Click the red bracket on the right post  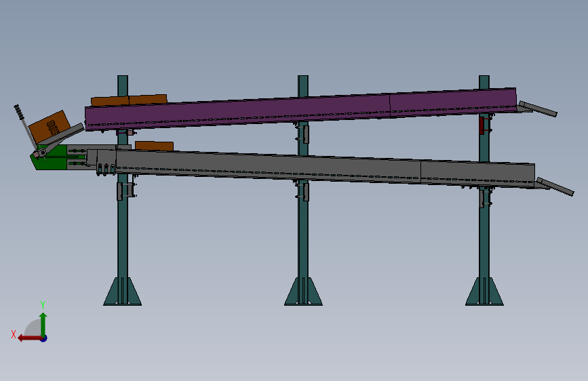pyautogui.click(x=482, y=125)
